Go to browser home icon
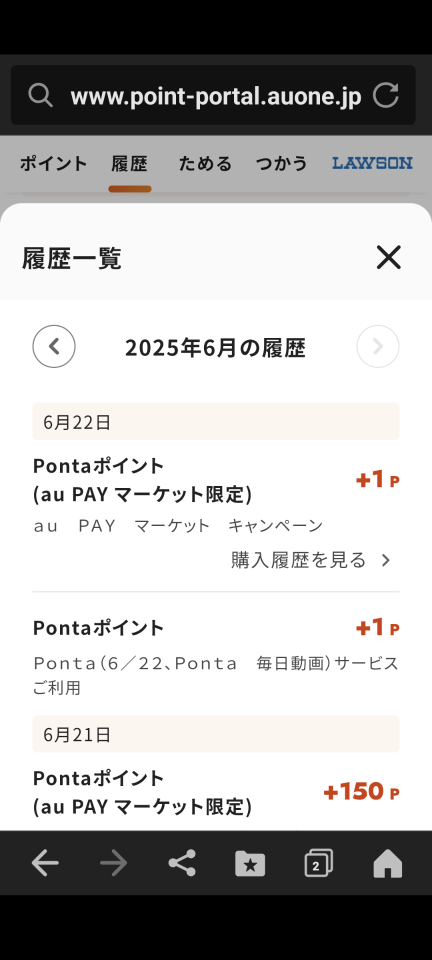Viewport: 432px width, 960px height. 387,863
